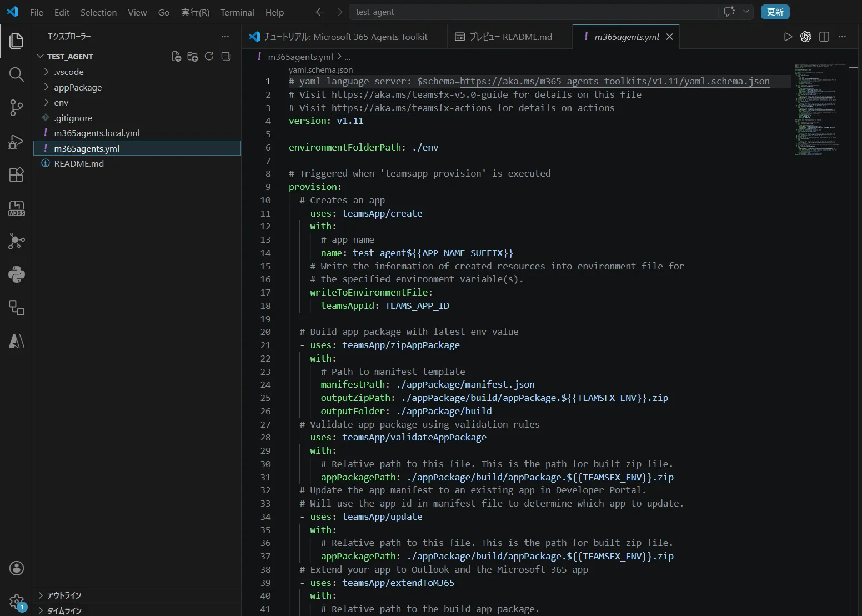862x616 pixels.
Task: Open the Selection menu
Action: [98, 12]
